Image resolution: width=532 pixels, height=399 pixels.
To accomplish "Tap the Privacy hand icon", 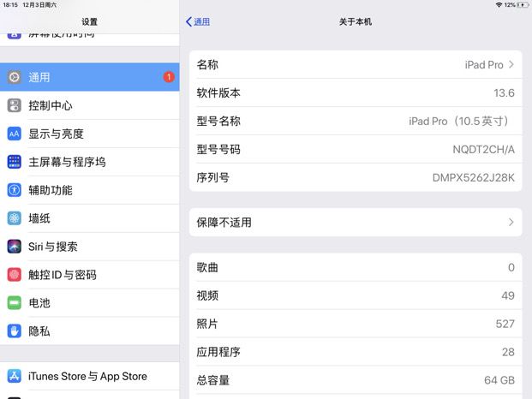I will tap(14, 331).
